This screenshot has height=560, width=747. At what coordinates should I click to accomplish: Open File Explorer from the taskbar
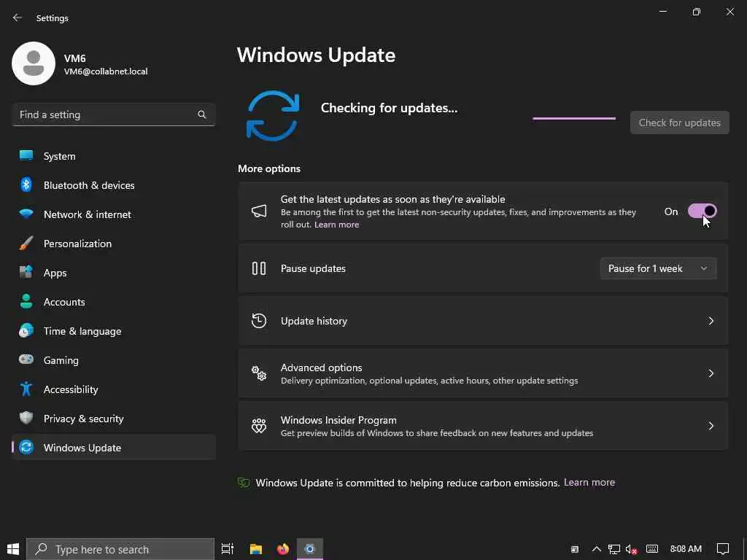pos(256,549)
